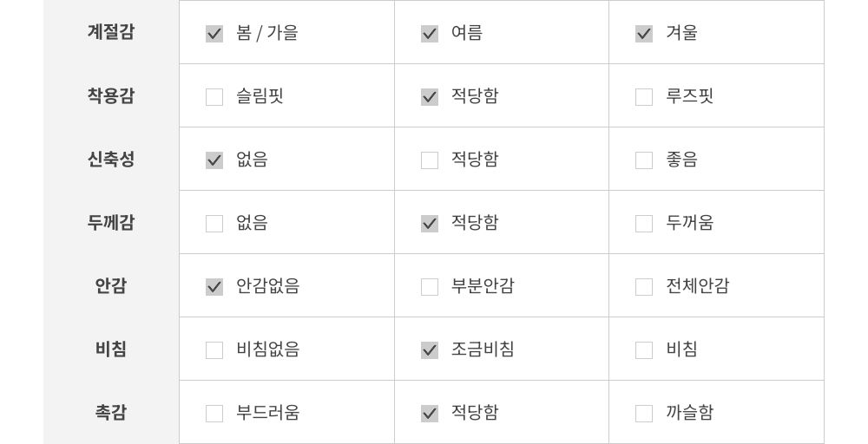Screen dimensions: 868x444
Task: Check the 좋음 elasticity checkbox
Action: (644, 160)
